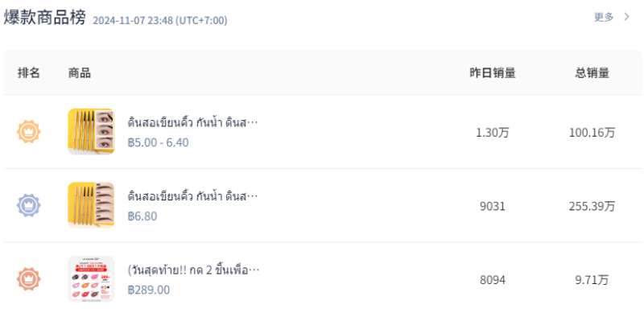Click the total sales value 255.39万
The width and height of the screenshot is (644, 313).
592,206
